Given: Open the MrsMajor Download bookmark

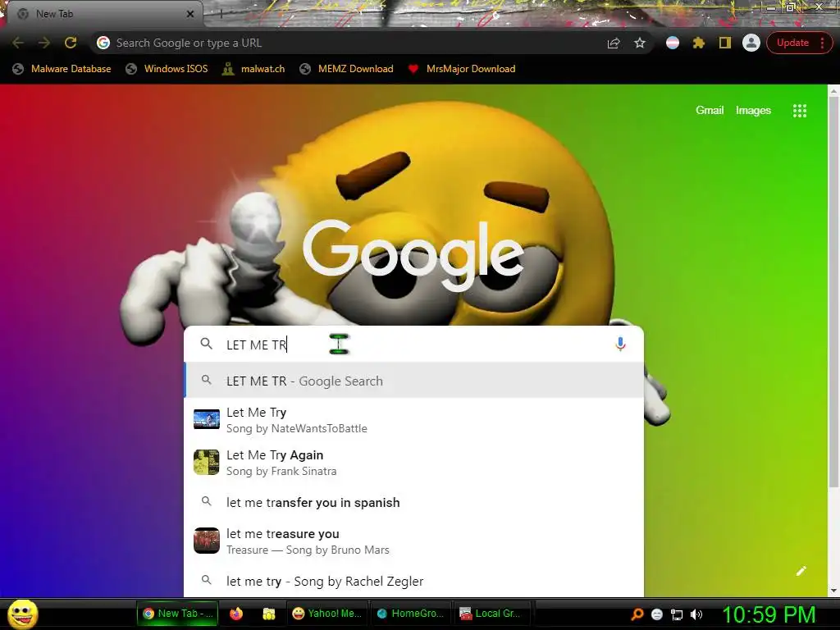Looking at the screenshot, I should pyautogui.click(x=461, y=69).
